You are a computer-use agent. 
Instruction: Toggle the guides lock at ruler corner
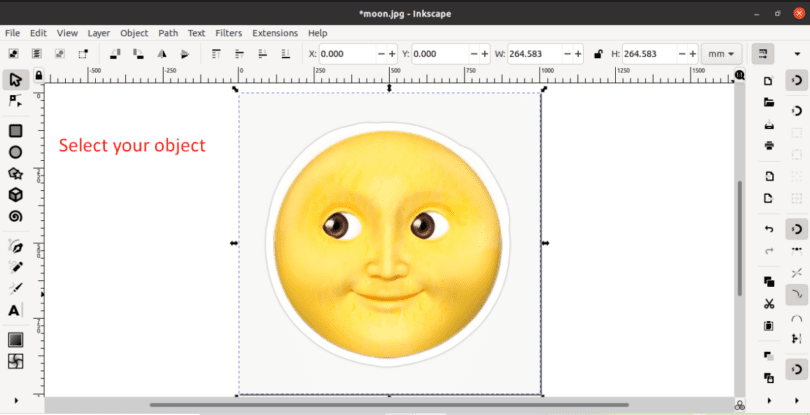[38, 76]
